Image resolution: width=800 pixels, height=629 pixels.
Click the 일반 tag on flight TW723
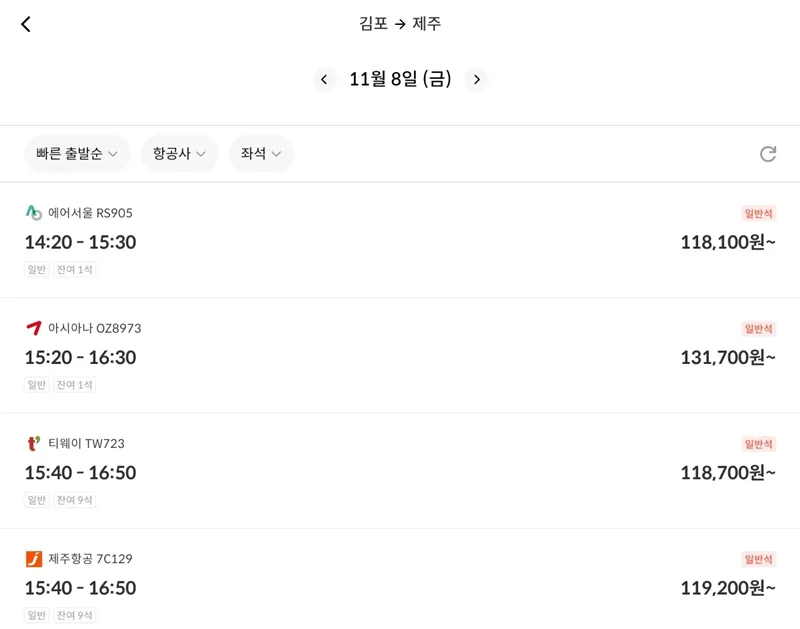click(36, 500)
